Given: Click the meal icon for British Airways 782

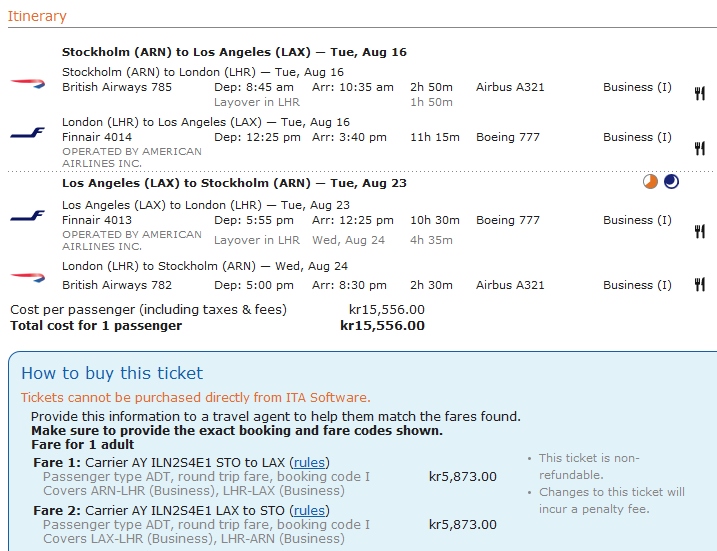Looking at the screenshot, I should coord(700,285).
